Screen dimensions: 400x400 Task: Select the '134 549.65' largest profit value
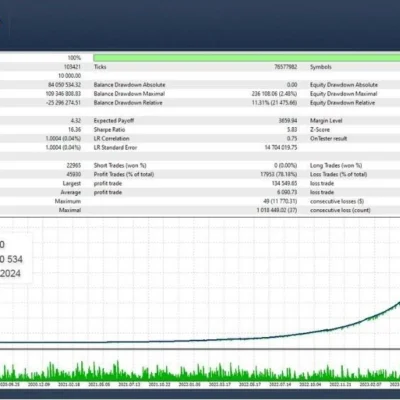[x=284, y=184]
